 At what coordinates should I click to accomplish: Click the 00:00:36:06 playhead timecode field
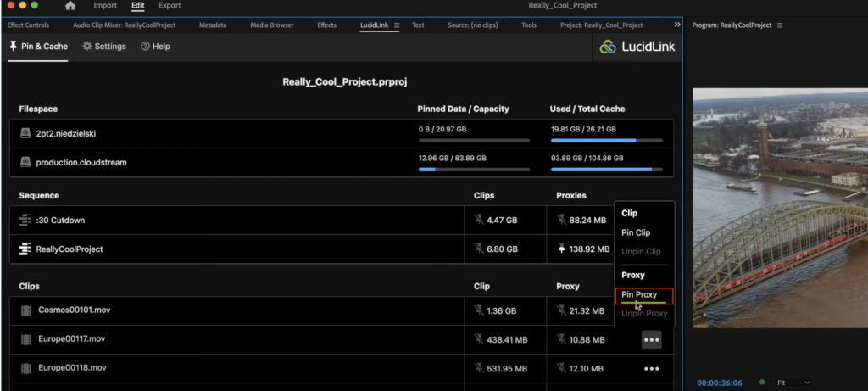tap(720, 383)
